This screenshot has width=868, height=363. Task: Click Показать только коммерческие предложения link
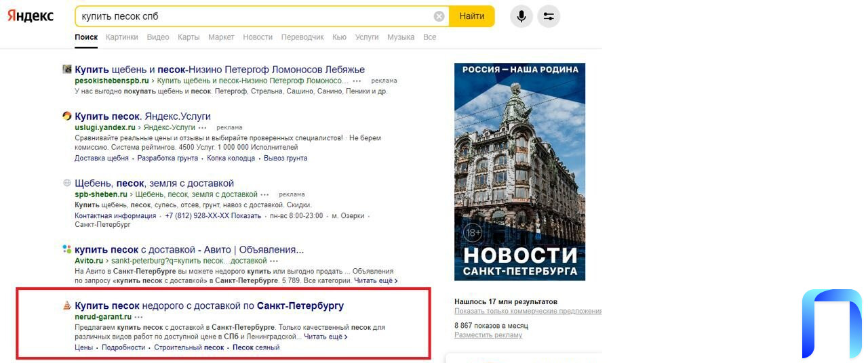tap(528, 311)
